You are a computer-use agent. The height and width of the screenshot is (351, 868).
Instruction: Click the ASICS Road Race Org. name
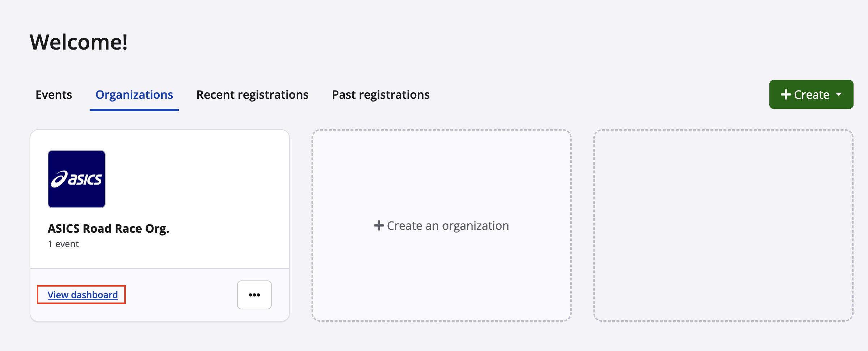pos(108,229)
